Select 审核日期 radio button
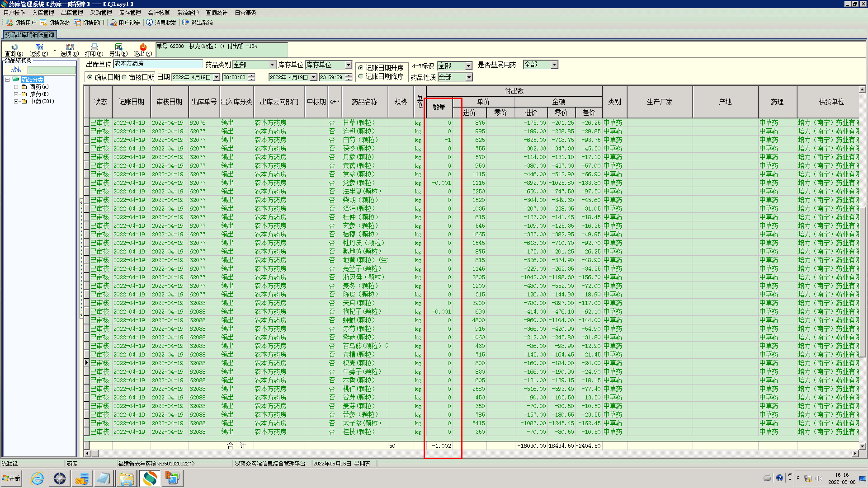Viewport: 868px width, 488px height. (125, 77)
